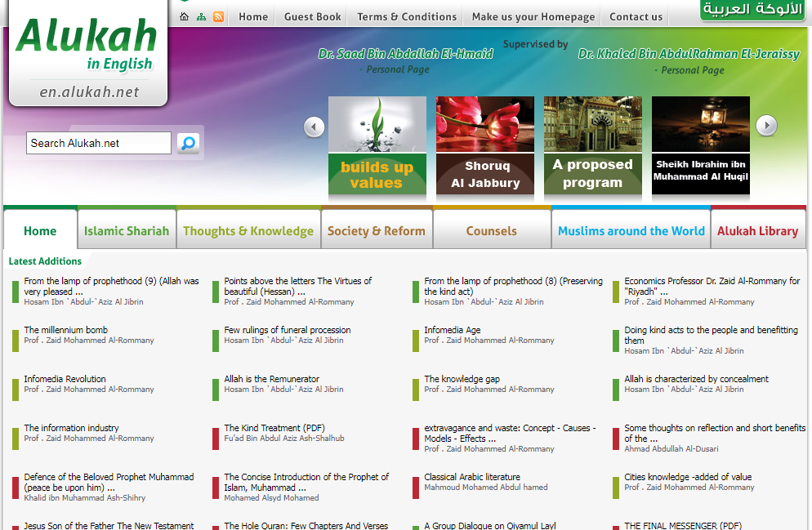Open the Thoughts & Knowledge tab

[x=248, y=231]
